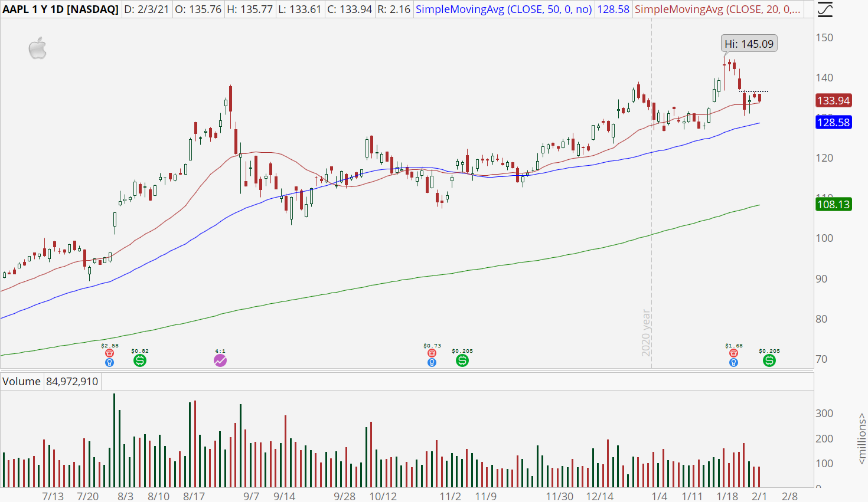Select the $0.205 dividend icon above the 11/9 date
868x502 pixels.
[462, 360]
